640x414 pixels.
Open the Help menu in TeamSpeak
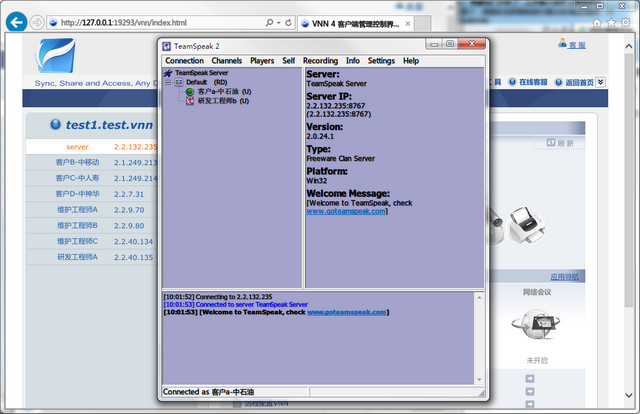(x=411, y=61)
